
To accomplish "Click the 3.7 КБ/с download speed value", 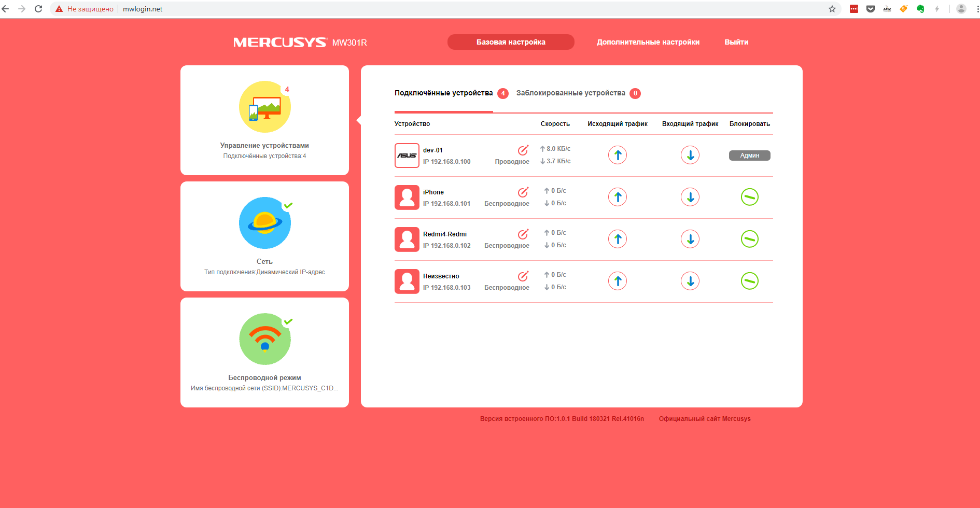I will point(558,161).
